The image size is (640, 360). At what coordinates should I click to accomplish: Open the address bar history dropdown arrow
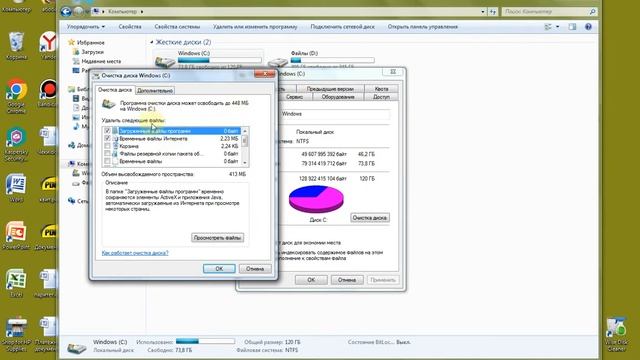[x=482, y=12]
